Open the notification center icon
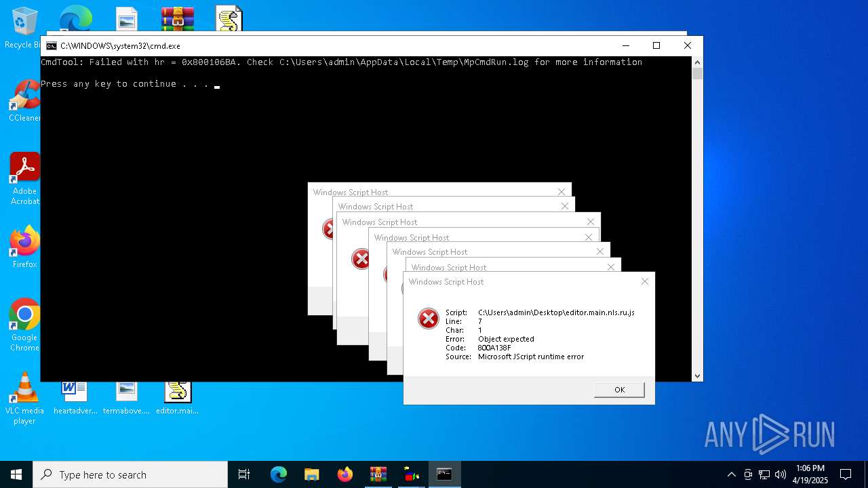Screen dimensions: 868x488 pos(846,474)
